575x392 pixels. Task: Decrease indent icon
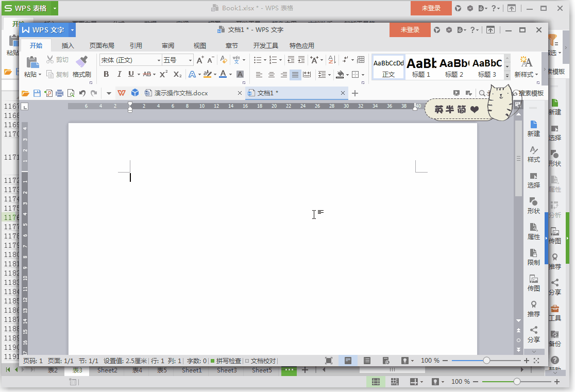tap(291, 60)
